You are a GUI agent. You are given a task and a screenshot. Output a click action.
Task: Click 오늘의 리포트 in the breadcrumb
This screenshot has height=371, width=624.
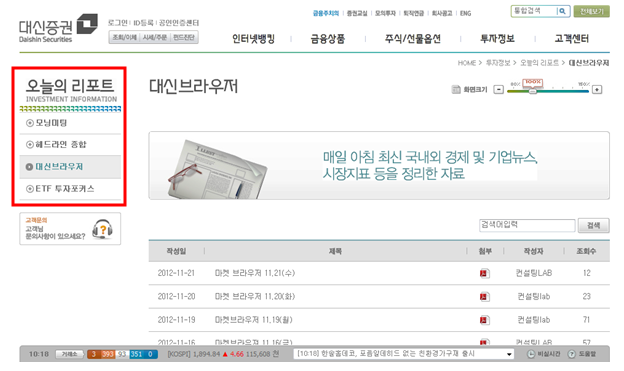539,63
